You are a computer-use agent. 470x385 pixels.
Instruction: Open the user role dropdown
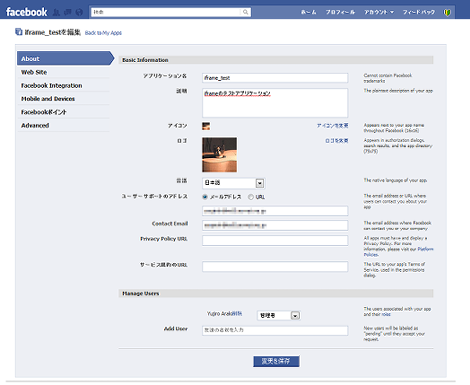(x=279, y=315)
